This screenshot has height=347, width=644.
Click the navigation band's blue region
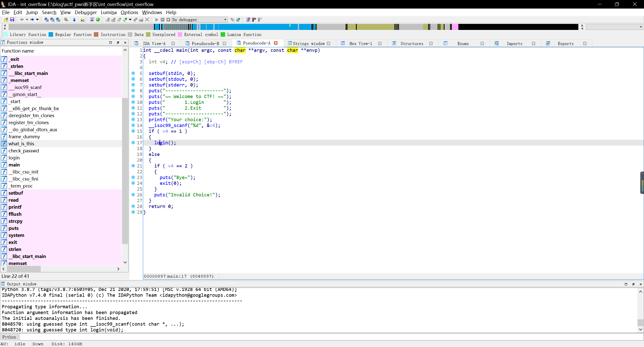(252, 27)
